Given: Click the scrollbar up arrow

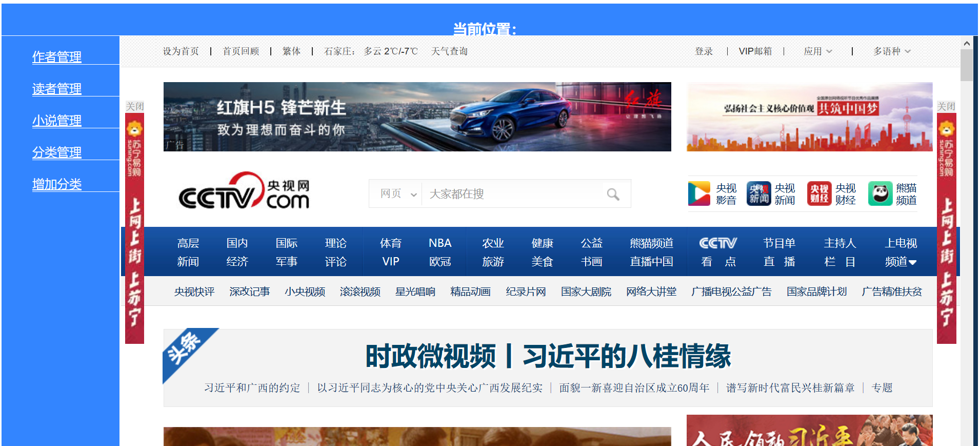Looking at the screenshot, I should pyautogui.click(x=967, y=43).
